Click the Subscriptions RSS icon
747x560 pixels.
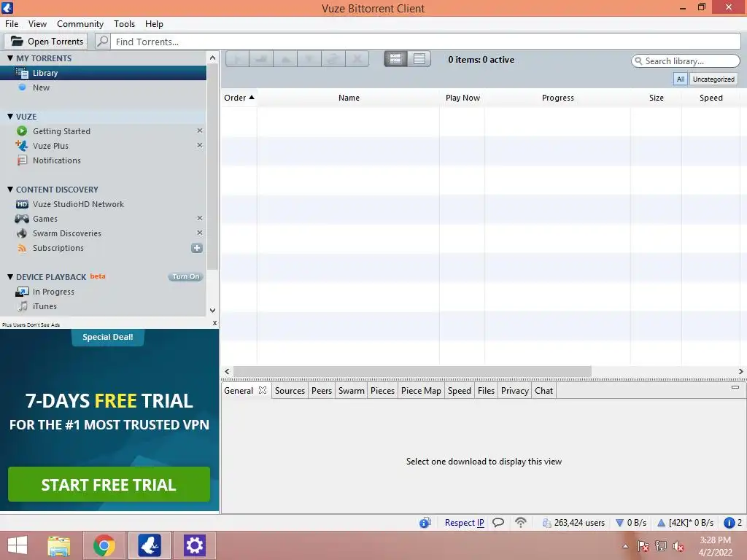point(22,248)
